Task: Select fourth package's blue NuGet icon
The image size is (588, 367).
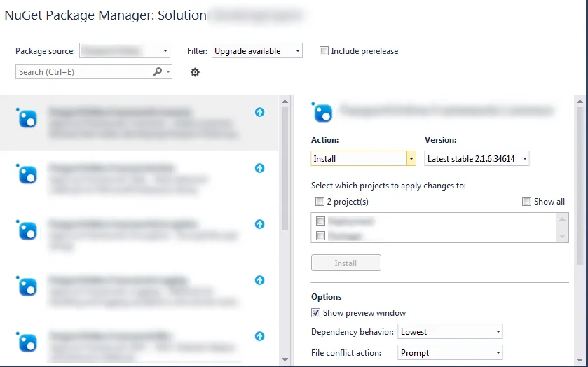Action: (x=27, y=286)
